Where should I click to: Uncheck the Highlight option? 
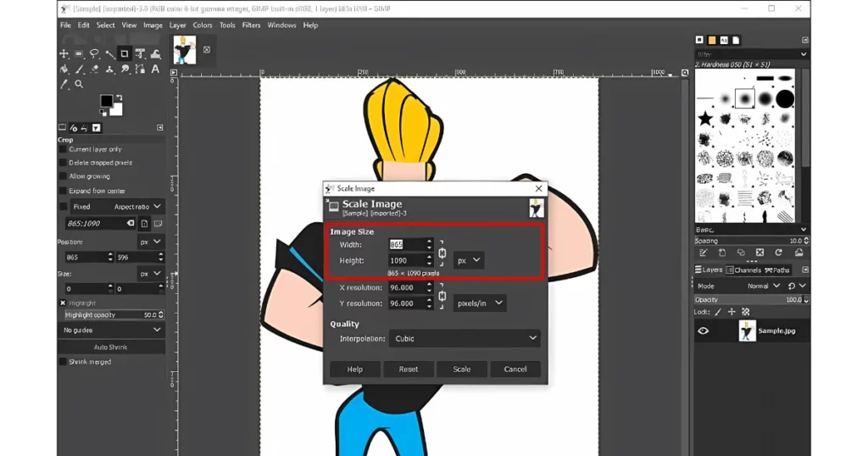coord(63,303)
